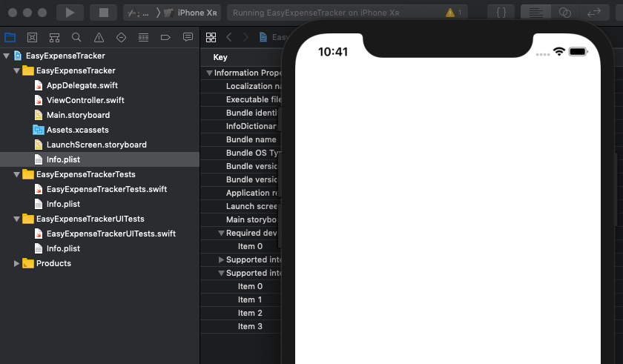Collapse the EasyExpenseTracker project root

pos(7,56)
